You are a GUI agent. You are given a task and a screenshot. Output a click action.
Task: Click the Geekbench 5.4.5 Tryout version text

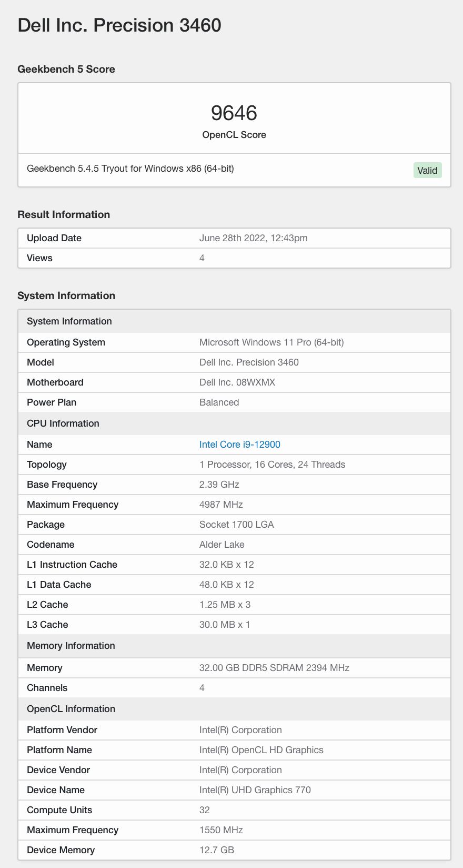click(130, 169)
